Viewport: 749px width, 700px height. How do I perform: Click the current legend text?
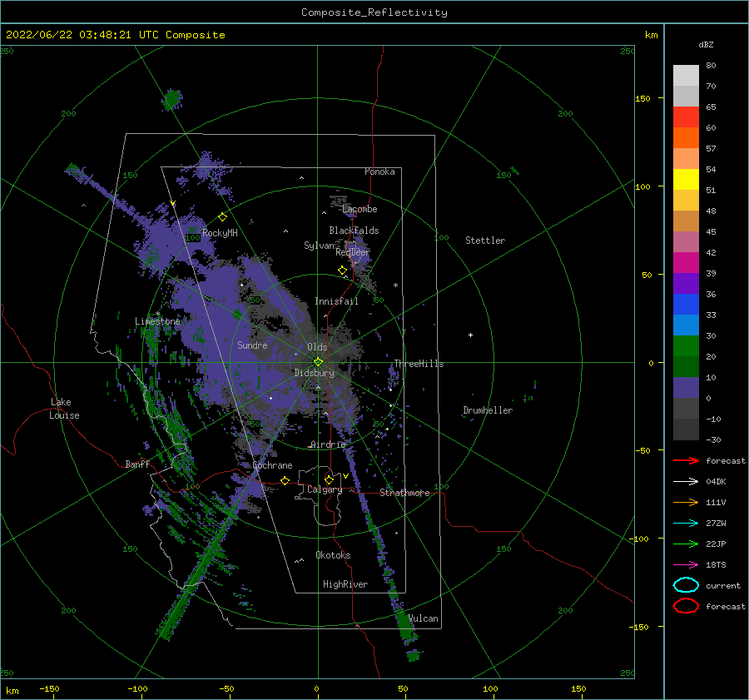coord(723,585)
